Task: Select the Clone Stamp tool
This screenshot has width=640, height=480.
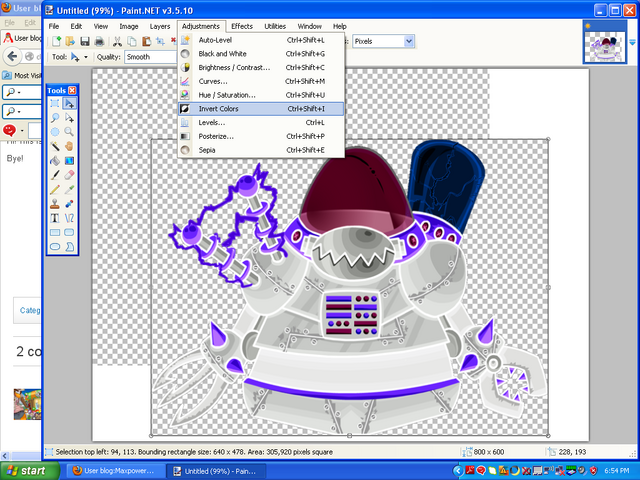Action: [55, 204]
